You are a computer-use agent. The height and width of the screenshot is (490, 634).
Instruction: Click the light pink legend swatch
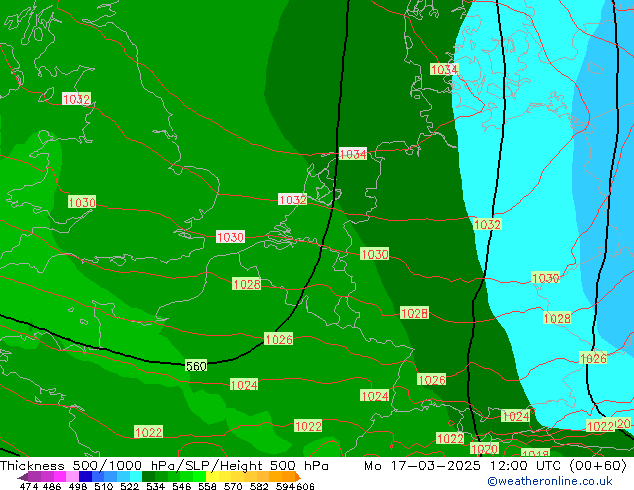pyautogui.click(x=72, y=477)
